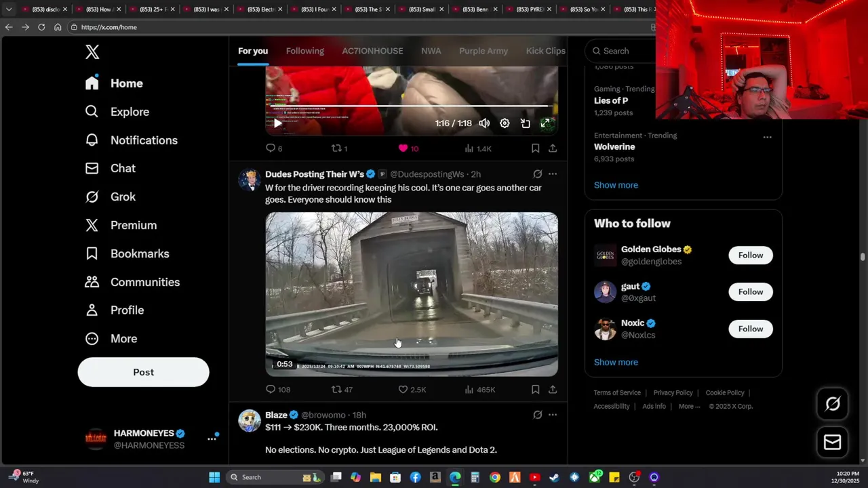Open the Lies of P trending topic
This screenshot has width=868, height=488.
(611, 100)
